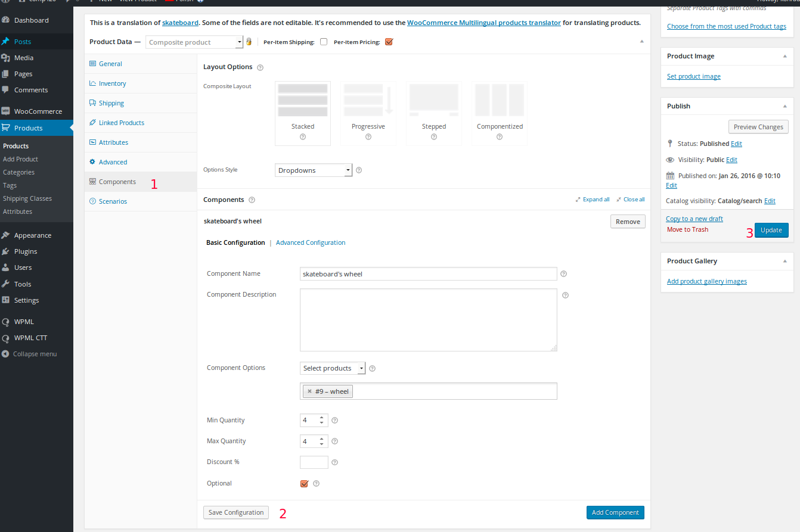Select the Componentized composite layout
Image resolution: width=800 pixels, height=532 pixels.
coord(500,113)
